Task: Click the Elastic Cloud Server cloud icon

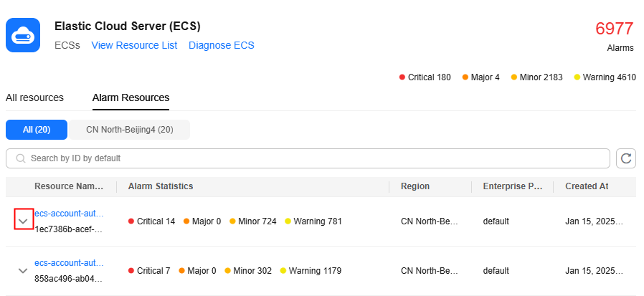Action: pyautogui.click(x=23, y=35)
